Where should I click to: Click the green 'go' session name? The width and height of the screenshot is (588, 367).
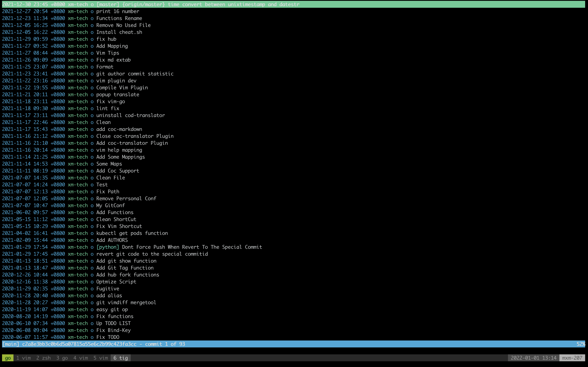pyautogui.click(x=8, y=358)
